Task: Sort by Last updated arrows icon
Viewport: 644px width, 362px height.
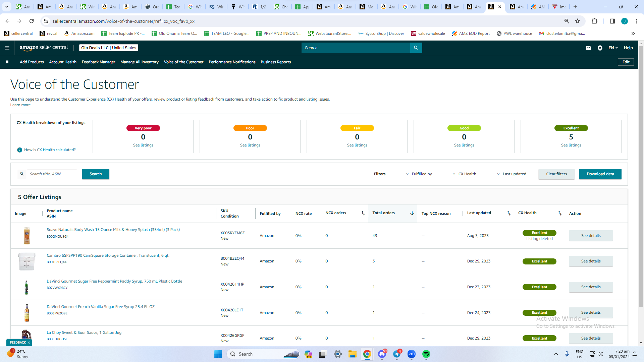Action: 509,213
